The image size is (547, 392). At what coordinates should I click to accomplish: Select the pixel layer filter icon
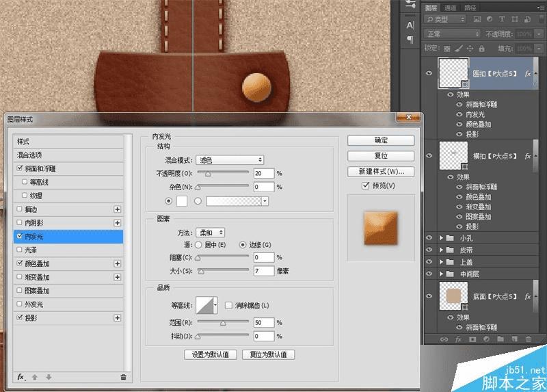click(476, 21)
